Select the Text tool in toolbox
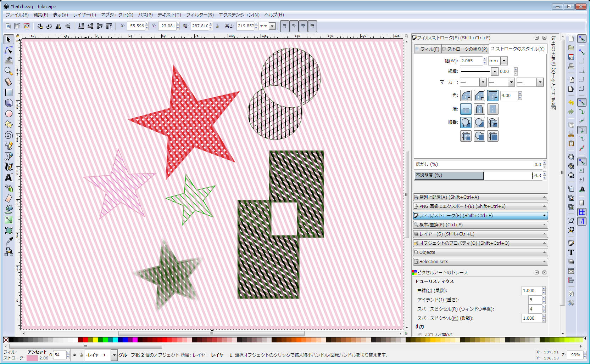The image size is (590, 364). coord(9,177)
